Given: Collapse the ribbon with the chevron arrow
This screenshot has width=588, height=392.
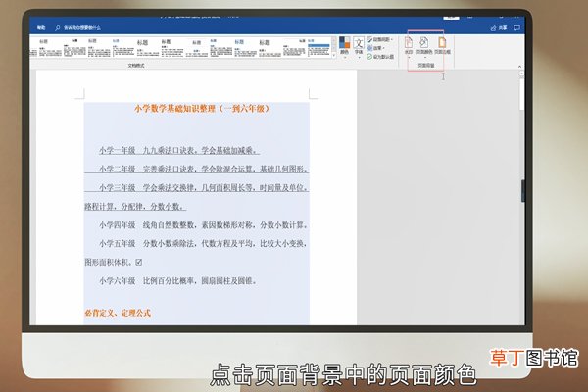Looking at the screenshot, I should 519,66.
